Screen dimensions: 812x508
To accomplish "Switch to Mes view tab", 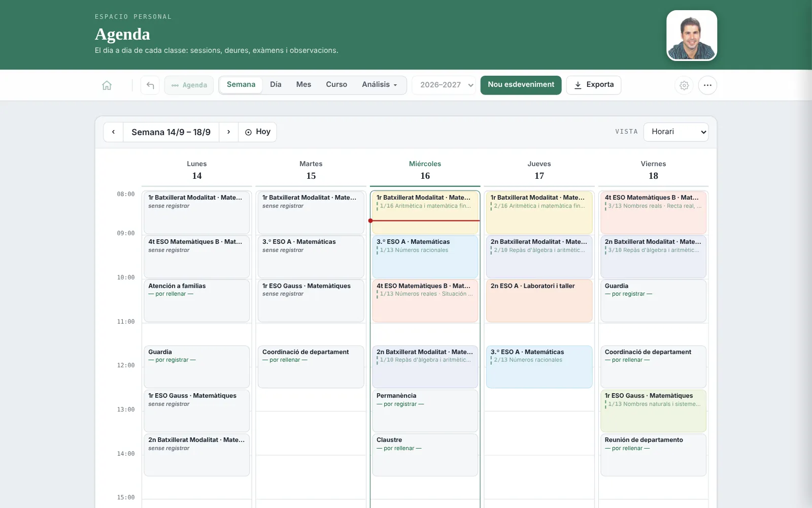I will 303,85.
